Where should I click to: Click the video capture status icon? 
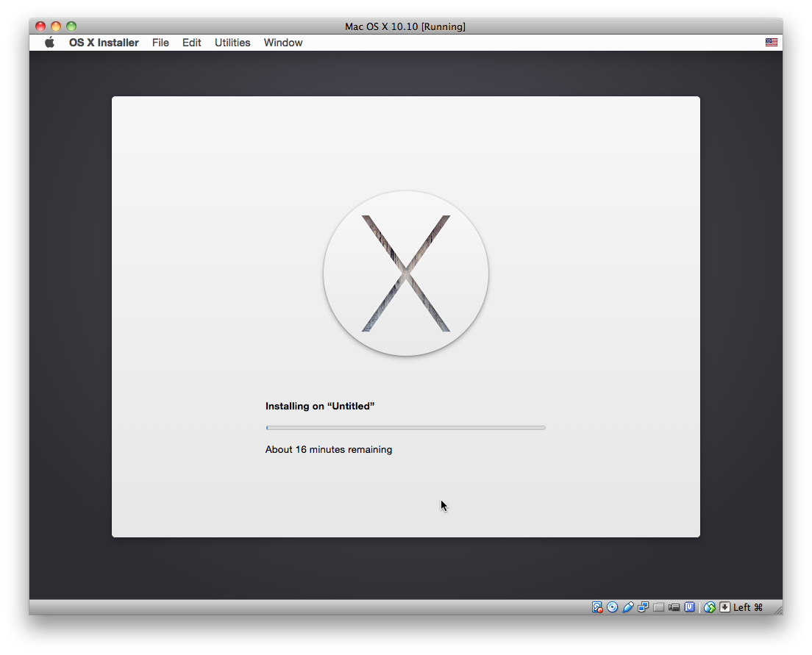[x=674, y=606]
